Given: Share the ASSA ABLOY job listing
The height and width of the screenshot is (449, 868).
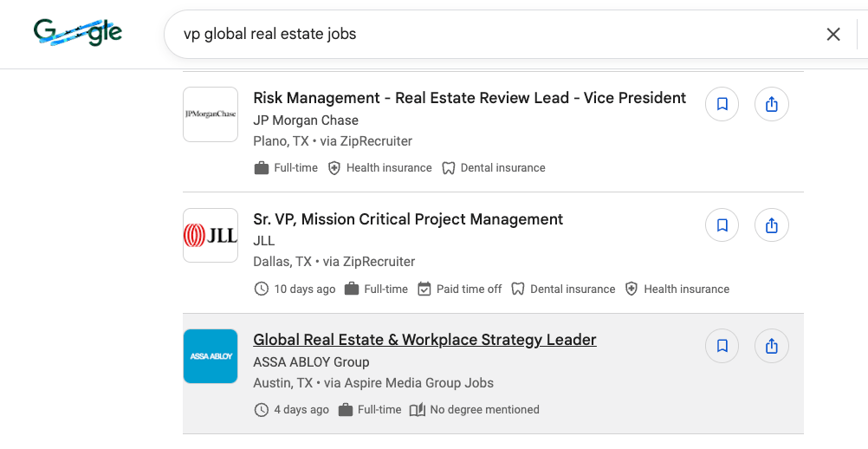Looking at the screenshot, I should 771,347.
